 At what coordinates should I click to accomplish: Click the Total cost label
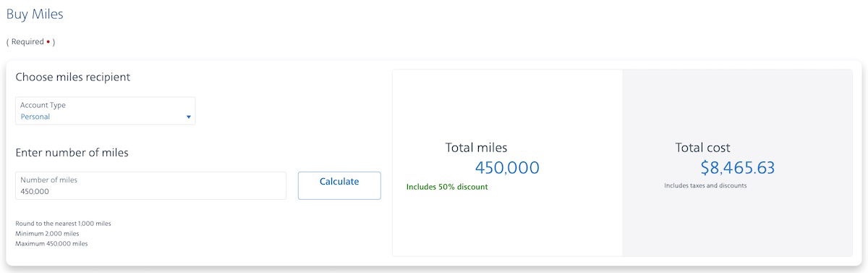tap(703, 148)
